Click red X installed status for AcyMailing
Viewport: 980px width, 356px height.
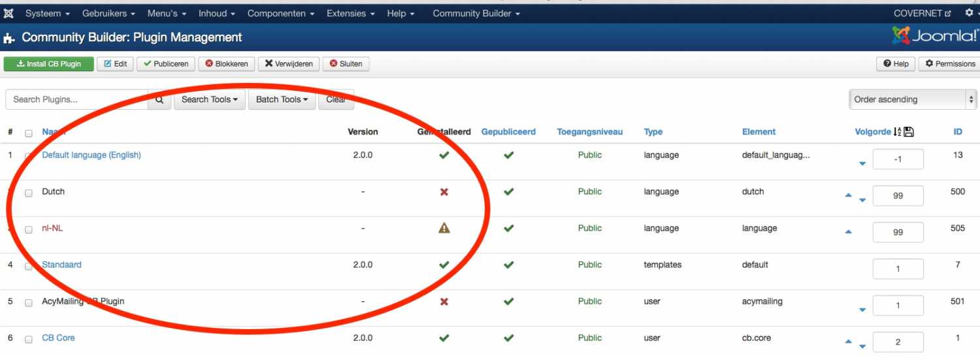tap(444, 302)
